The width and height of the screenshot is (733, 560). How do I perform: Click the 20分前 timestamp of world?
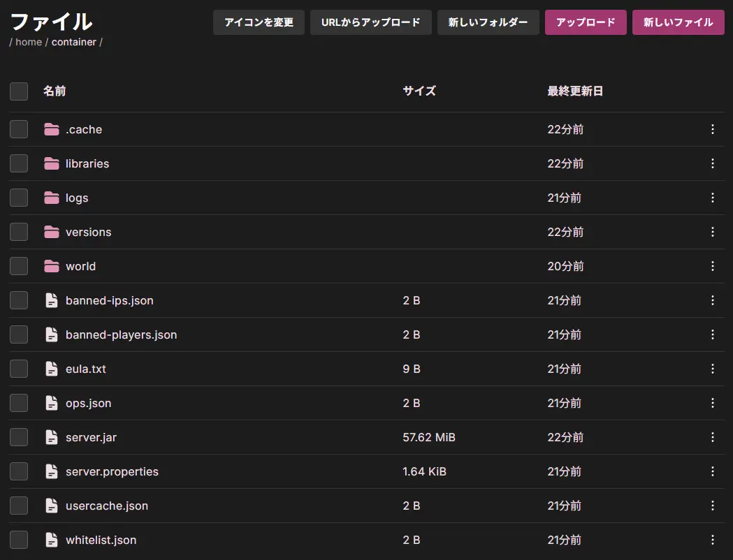pos(565,266)
